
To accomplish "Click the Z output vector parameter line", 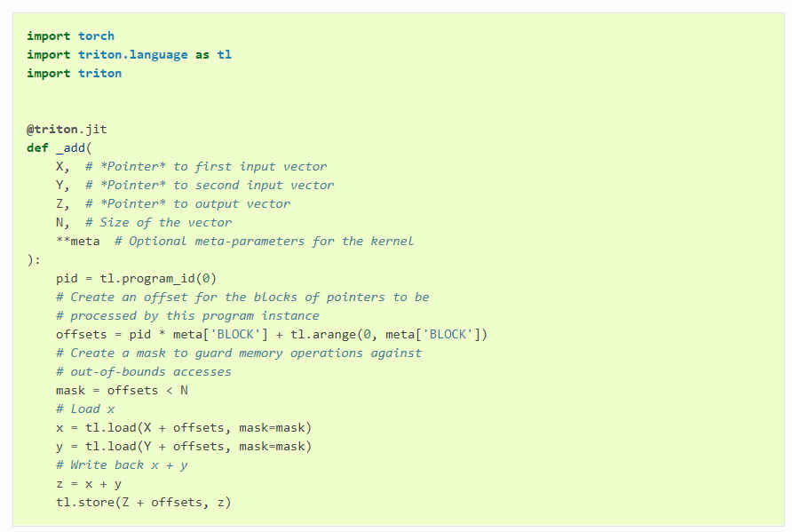I will tap(173, 204).
